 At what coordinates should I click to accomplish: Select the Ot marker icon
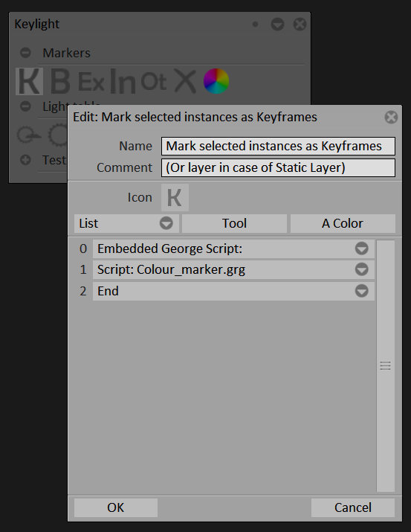pos(154,81)
